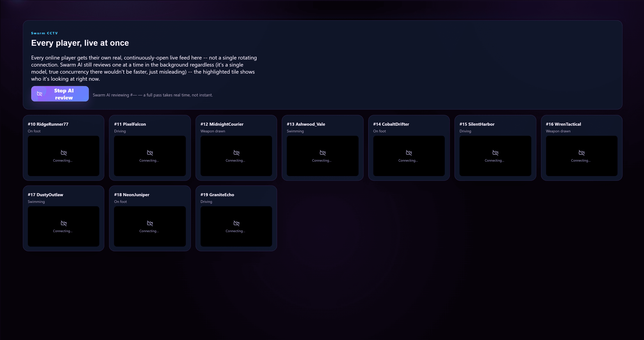Click Connecting... text in RidgeRunner77 feed
The height and width of the screenshot is (340, 644).
pos(63,161)
